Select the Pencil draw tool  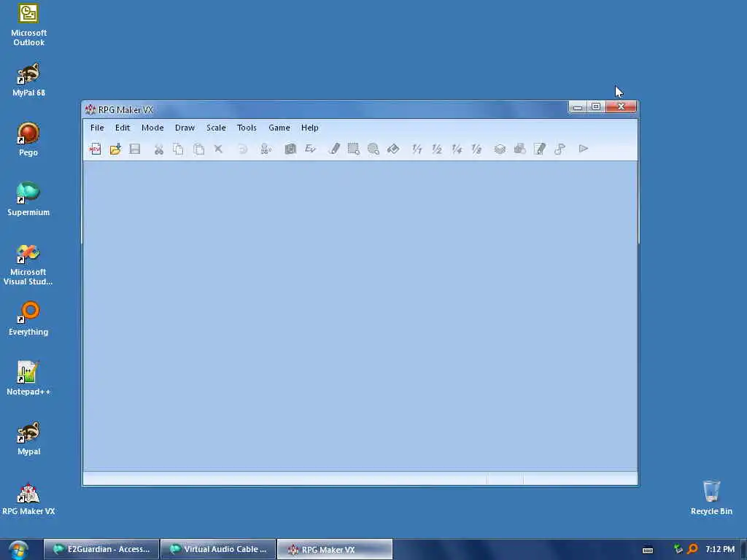coord(334,149)
